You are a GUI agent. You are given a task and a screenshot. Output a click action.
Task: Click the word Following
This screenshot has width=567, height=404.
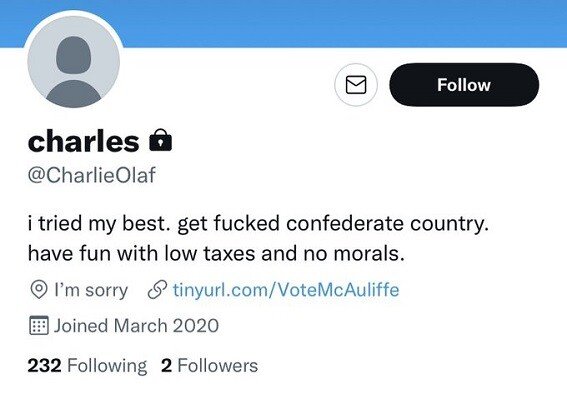[x=107, y=366]
